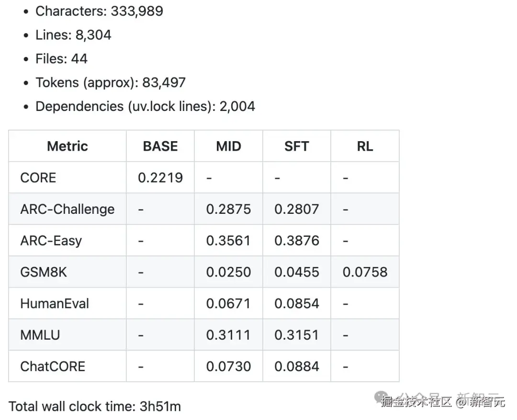Select the ARC-Challenge row label
Viewport: 517px width, 420px height.
67,210
